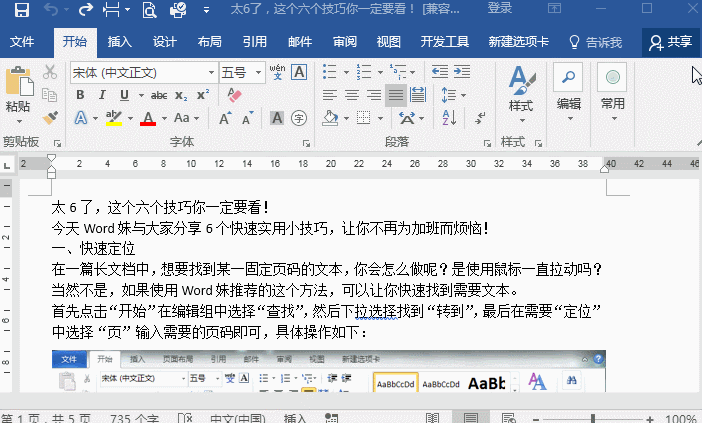This screenshot has width=702, height=423.
Task: Open the line spacing options
Action: 453,95
